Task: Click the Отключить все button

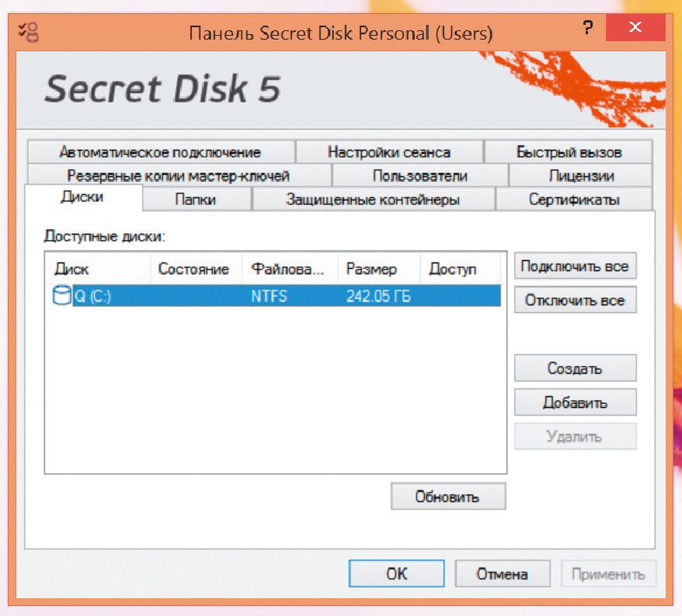Action: click(575, 301)
